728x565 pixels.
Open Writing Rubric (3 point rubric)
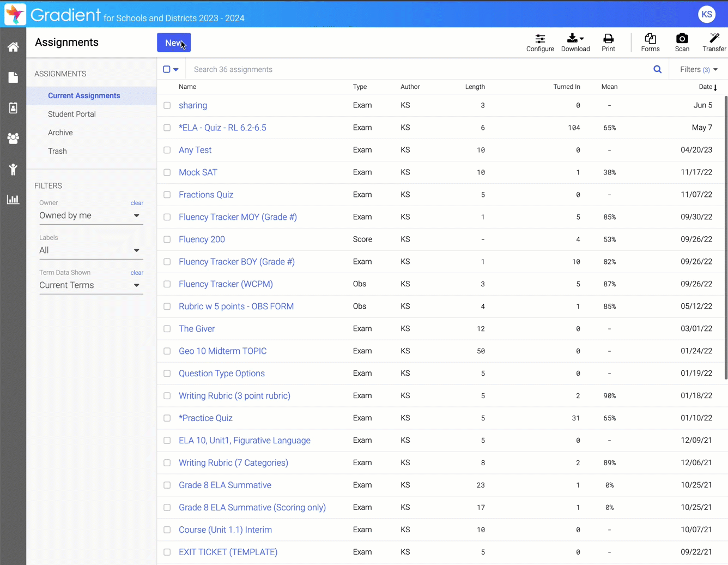pyautogui.click(x=234, y=396)
